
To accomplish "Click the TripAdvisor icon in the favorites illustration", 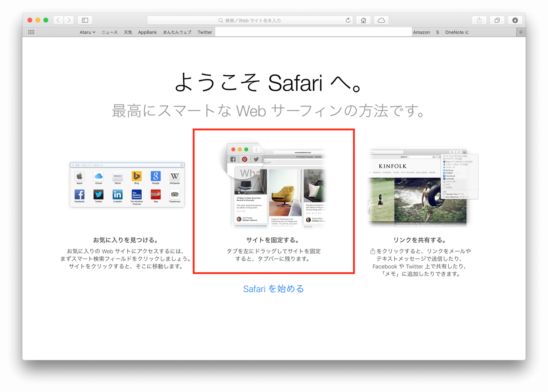I will 175,195.
